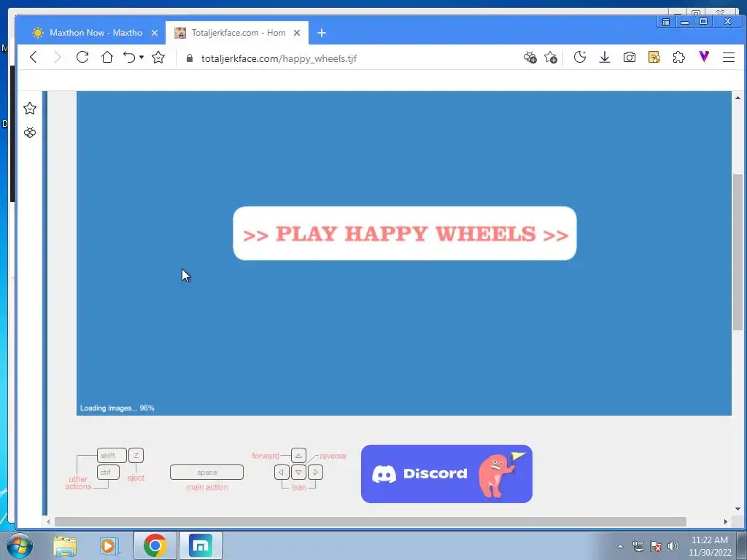Show hidden tray icons arrow

[620, 546]
